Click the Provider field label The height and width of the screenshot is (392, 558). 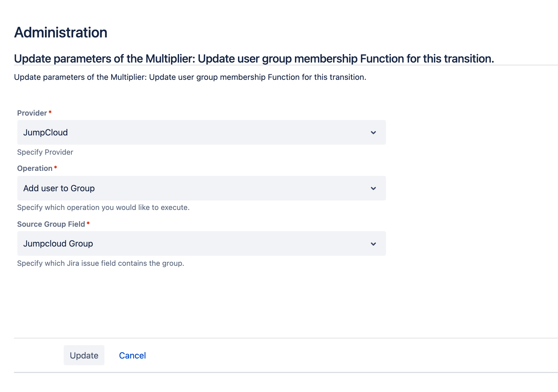pos(32,113)
